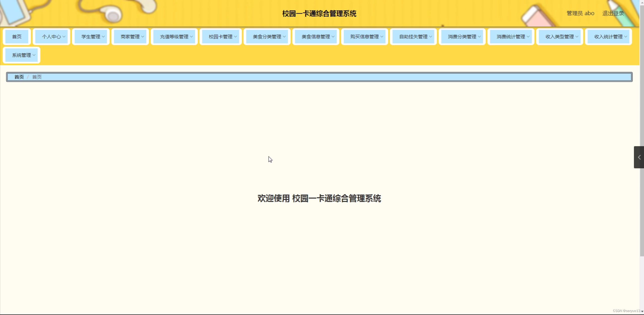Image resolution: width=644 pixels, height=315 pixels.
Task: Open 首页 from the breadcrumb bar
Action: click(x=19, y=77)
